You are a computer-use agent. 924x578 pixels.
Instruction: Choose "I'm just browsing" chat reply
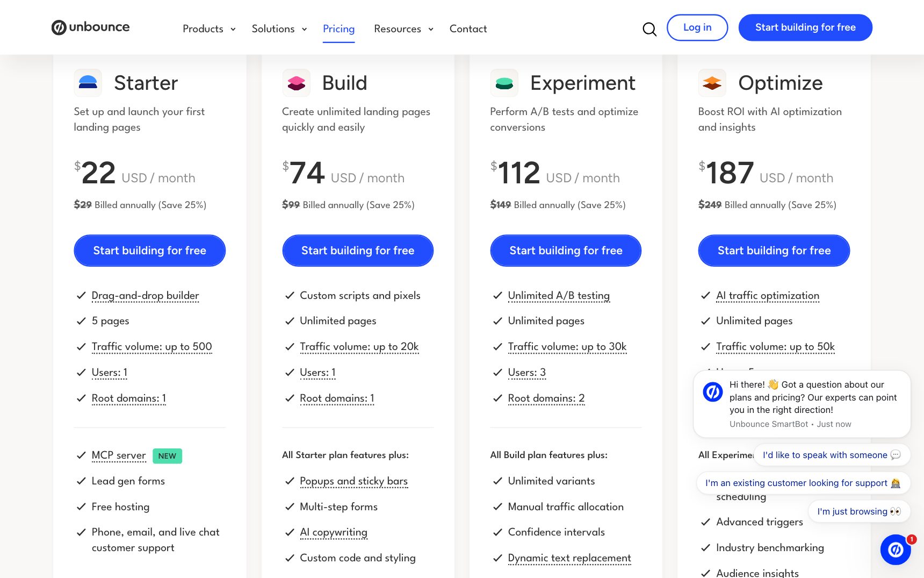pyautogui.click(x=860, y=511)
